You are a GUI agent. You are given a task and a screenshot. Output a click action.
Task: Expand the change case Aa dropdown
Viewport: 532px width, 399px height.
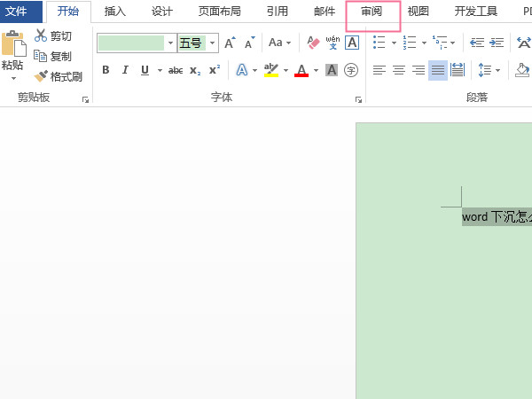tap(280, 43)
